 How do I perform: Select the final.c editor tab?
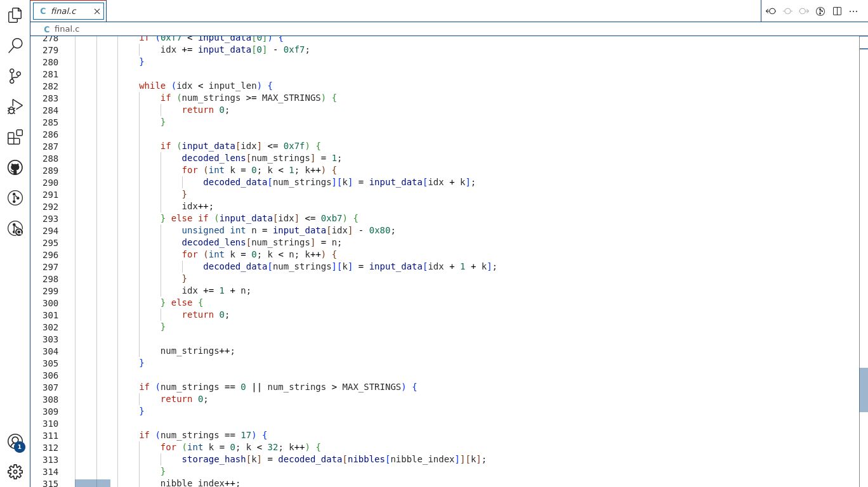click(69, 11)
